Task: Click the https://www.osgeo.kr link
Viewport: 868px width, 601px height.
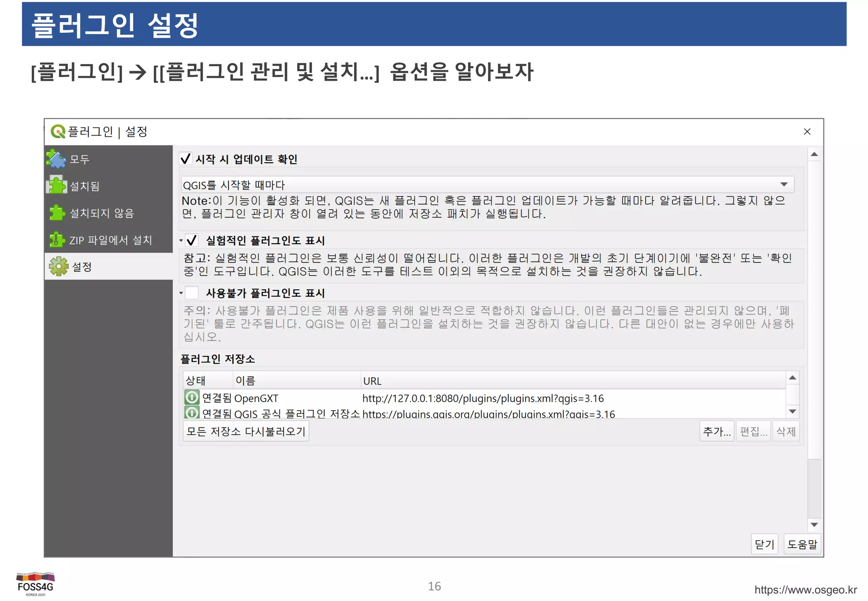Action: tap(806, 590)
